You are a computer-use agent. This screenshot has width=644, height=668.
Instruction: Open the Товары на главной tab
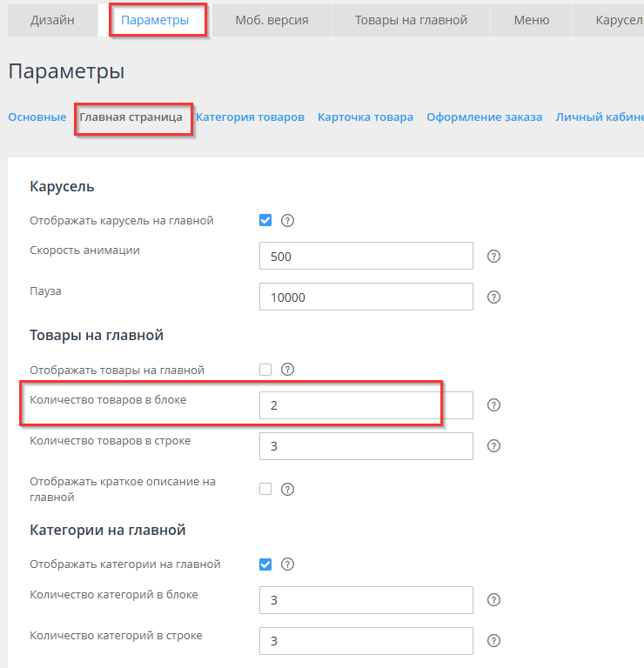click(x=411, y=20)
